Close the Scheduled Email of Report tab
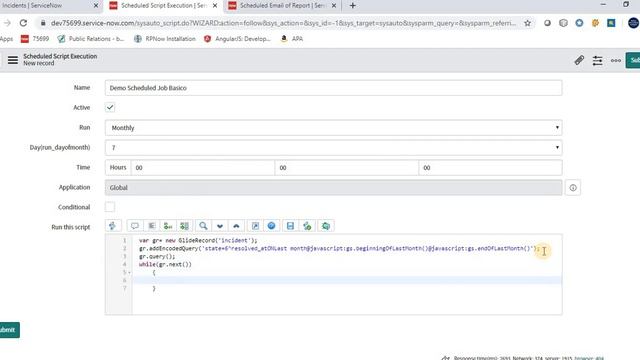 tap(334, 6)
